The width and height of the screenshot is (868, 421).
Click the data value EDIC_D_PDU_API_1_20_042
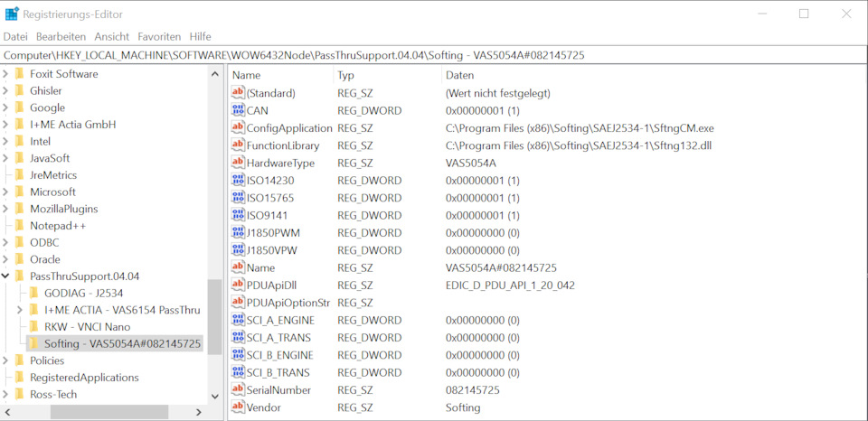510,285
